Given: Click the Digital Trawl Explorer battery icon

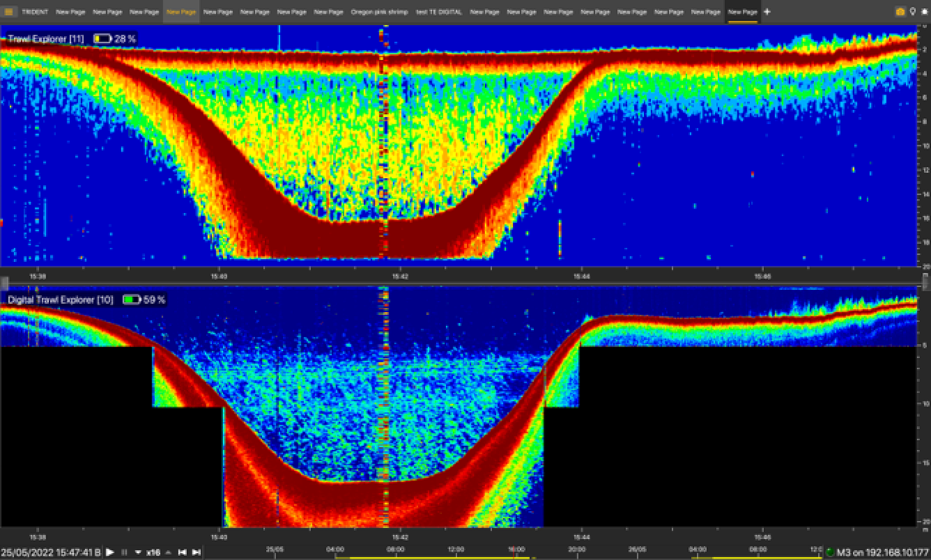Looking at the screenshot, I should (132, 300).
